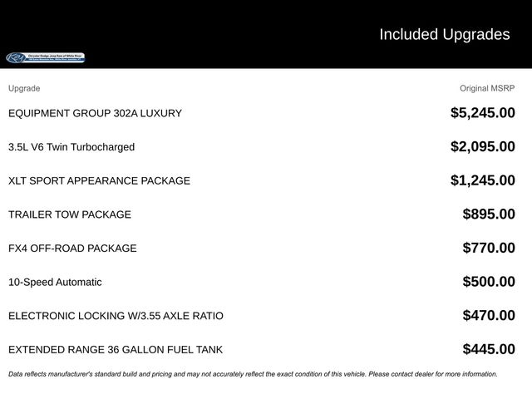The width and height of the screenshot is (532, 399).
Task: Select Extended Range 36 Gallon Fuel Tank
Action: pos(116,350)
